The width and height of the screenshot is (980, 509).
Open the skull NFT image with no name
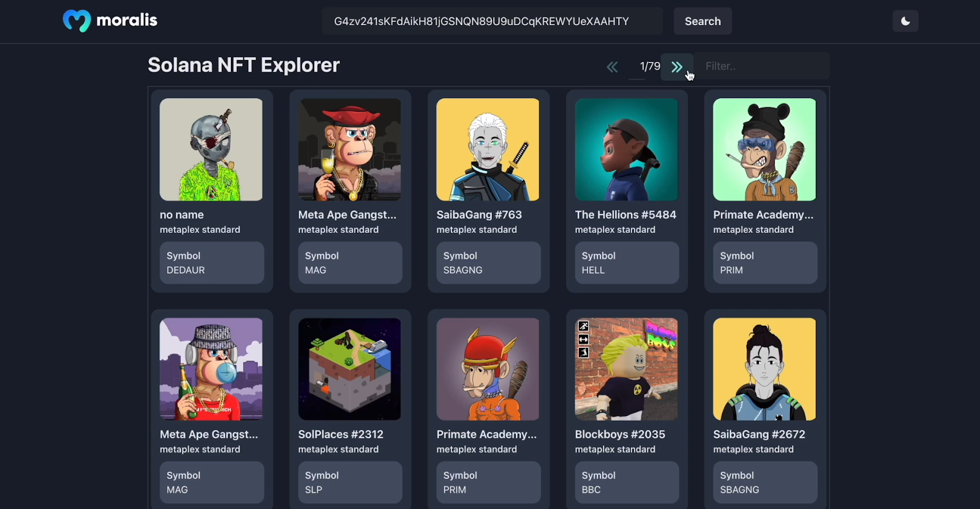pyautogui.click(x=211, y=149)
